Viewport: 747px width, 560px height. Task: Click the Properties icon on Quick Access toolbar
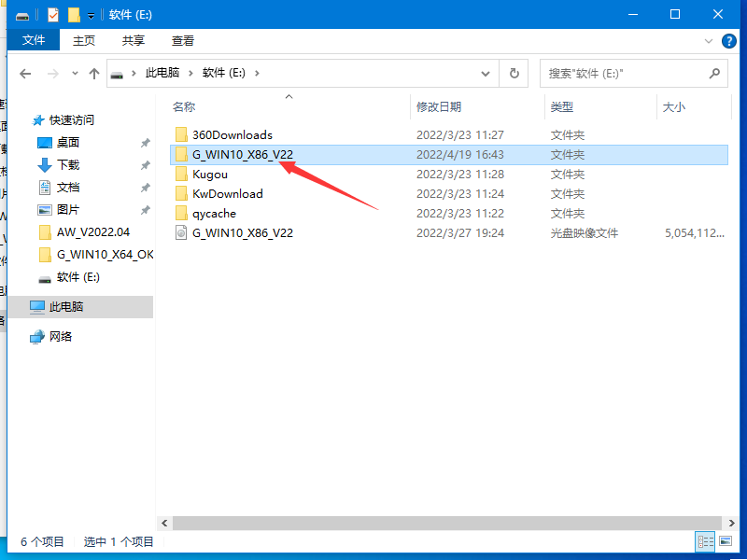click(x=51, y=14)
